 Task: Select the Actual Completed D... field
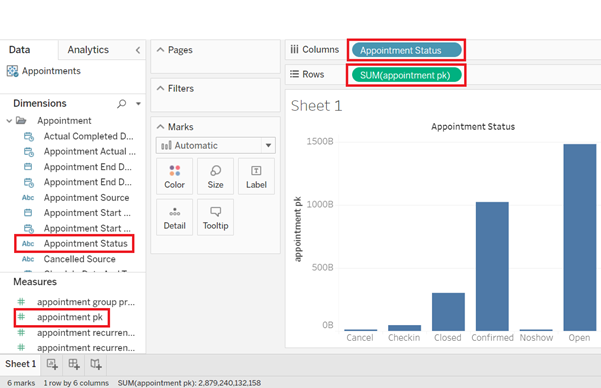click(89, 136)
